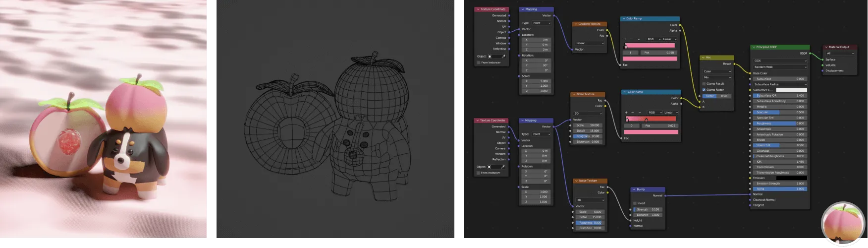Screen dimensions: 868x248
Task: Open the Linear type dropdown in Gradient Texture
Action: coord(590,43)
